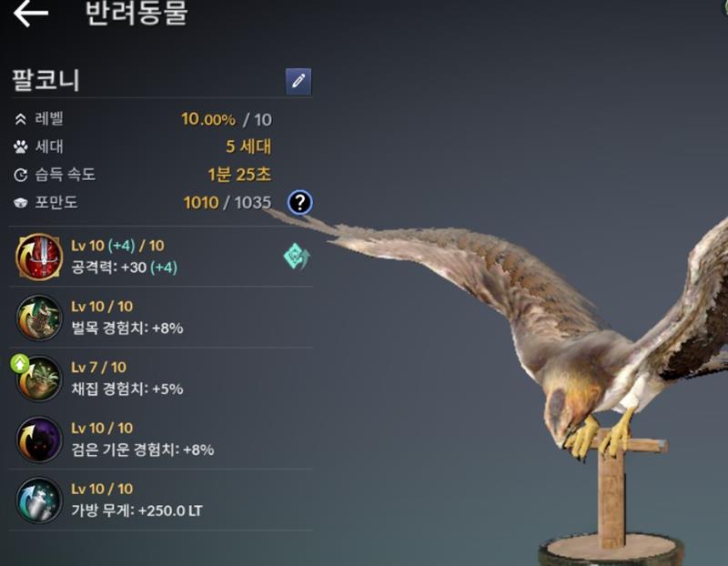The width and height of the screenshot is (728, 566).
Task: Select the black spirit experience skill icon
Action: (x=39, y=440)
